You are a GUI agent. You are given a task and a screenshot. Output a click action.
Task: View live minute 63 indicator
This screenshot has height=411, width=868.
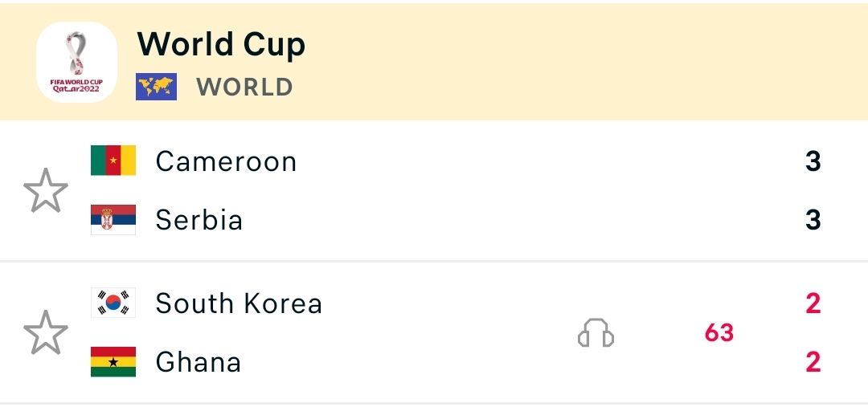[x=719, y=332]
